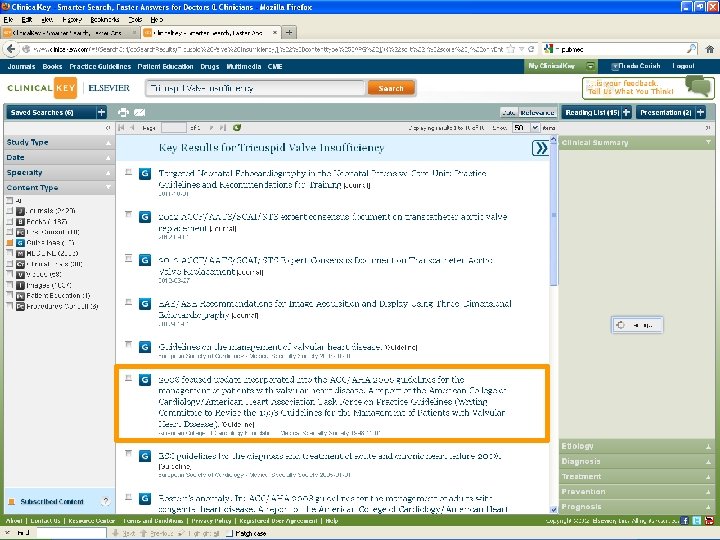Click the feedback speech bubbles icon
This screenshot has height=540, width=720.
(x=698, y=85)
